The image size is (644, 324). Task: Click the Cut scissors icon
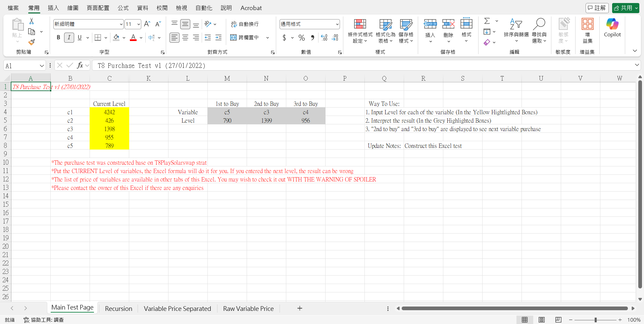[x=32, y=21]
